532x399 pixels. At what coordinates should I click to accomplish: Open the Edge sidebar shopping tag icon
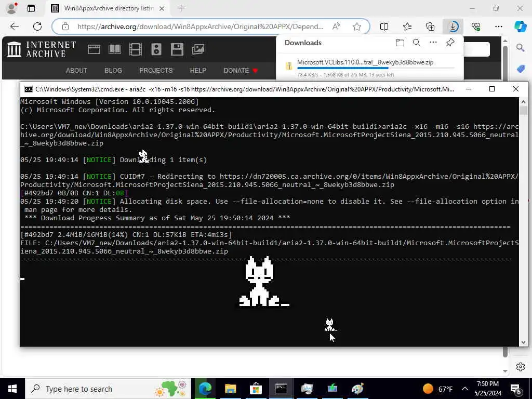(521, 69)
